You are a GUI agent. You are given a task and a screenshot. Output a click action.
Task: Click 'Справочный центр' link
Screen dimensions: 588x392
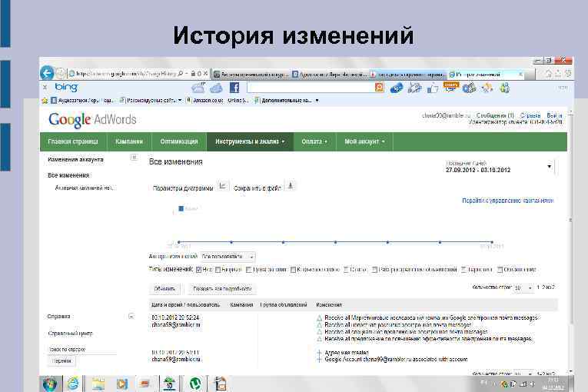coord(70,334)
